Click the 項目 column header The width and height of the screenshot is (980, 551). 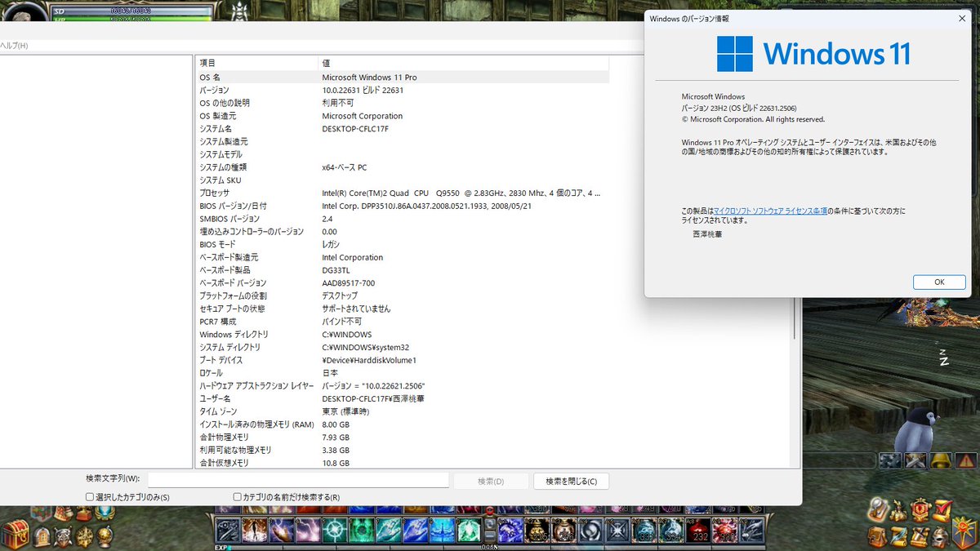tap(256, 63)
